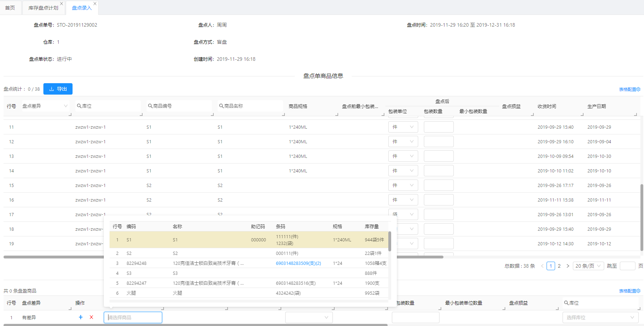Click 生产日期 column header

coord(597,106)
